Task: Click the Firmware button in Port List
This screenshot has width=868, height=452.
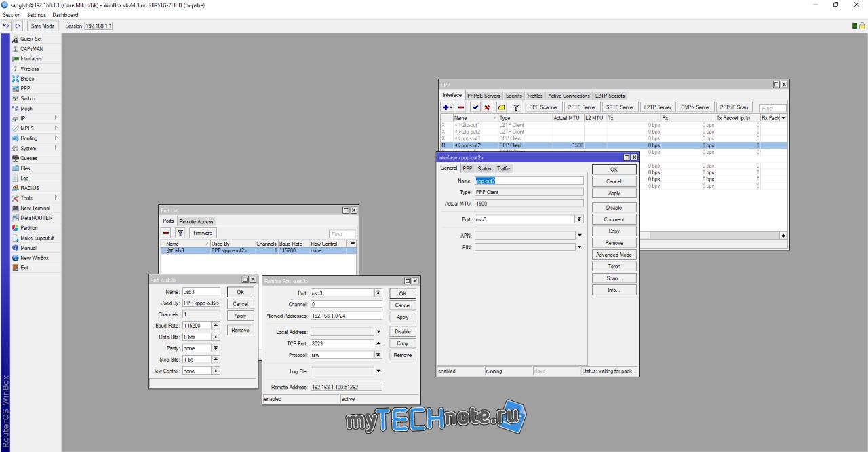Action: tap(203, 233)
